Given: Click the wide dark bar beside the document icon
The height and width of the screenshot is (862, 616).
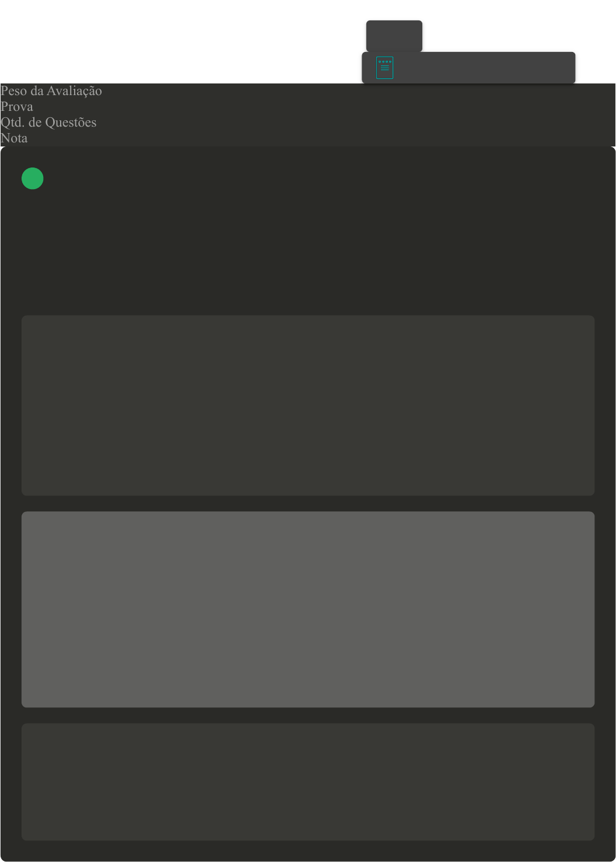Looking at the screenshot, I should [x=468, y=68].
